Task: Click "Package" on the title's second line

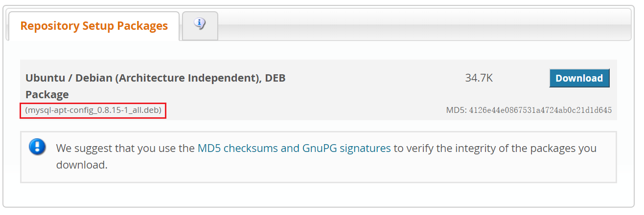Action: tap(47, 94)
